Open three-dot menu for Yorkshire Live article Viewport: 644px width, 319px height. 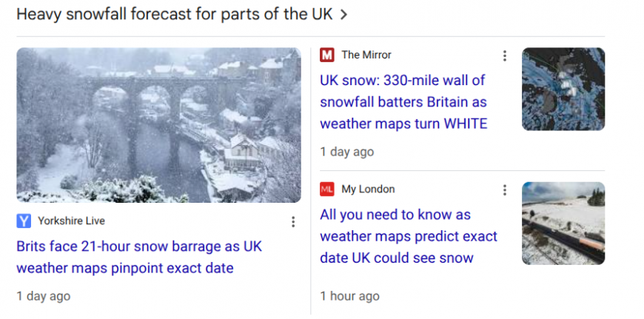(x=293, y=221)
